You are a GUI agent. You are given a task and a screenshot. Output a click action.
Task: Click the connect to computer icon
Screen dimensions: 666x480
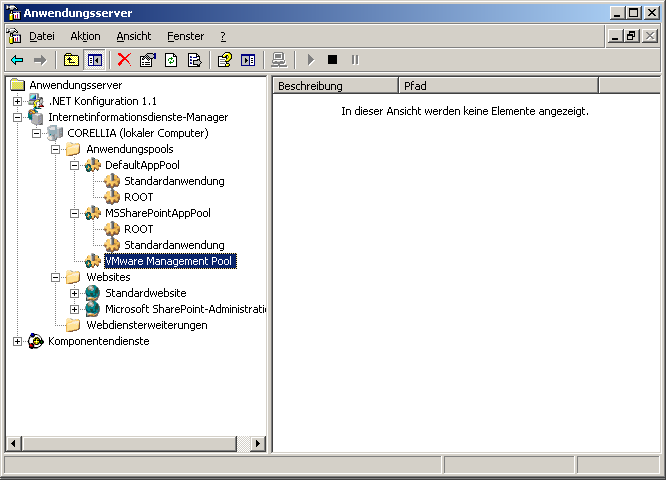pos(279,60)
